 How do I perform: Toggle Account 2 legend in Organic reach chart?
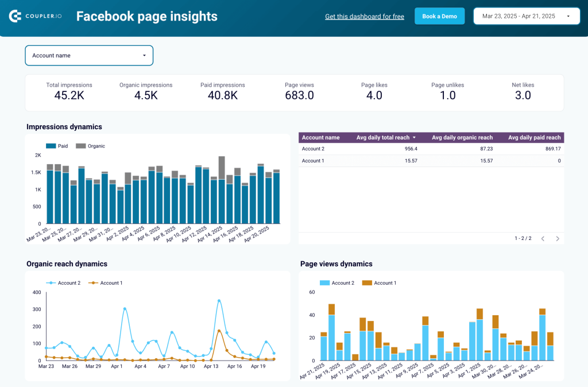click(x=63, y=283)
